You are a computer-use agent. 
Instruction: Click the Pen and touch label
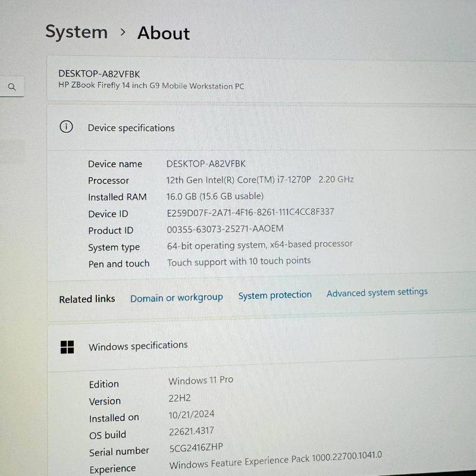[118, 264]
